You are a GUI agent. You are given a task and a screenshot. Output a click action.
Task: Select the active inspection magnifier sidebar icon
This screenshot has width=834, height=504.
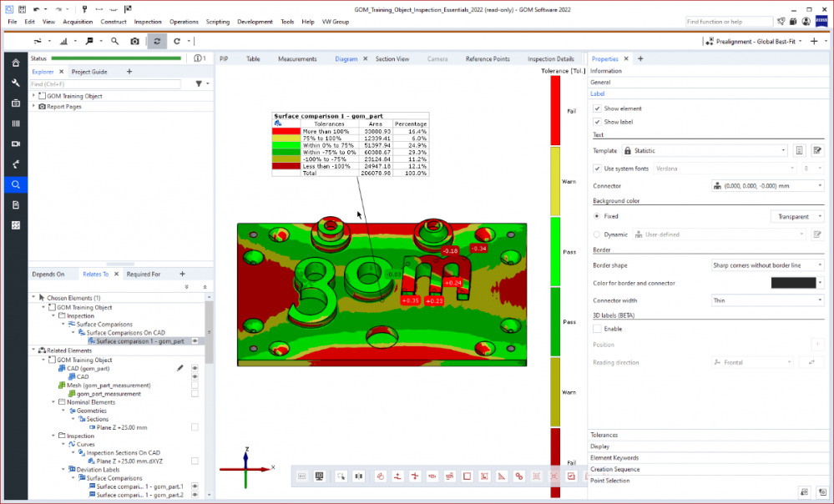point(16,184)
